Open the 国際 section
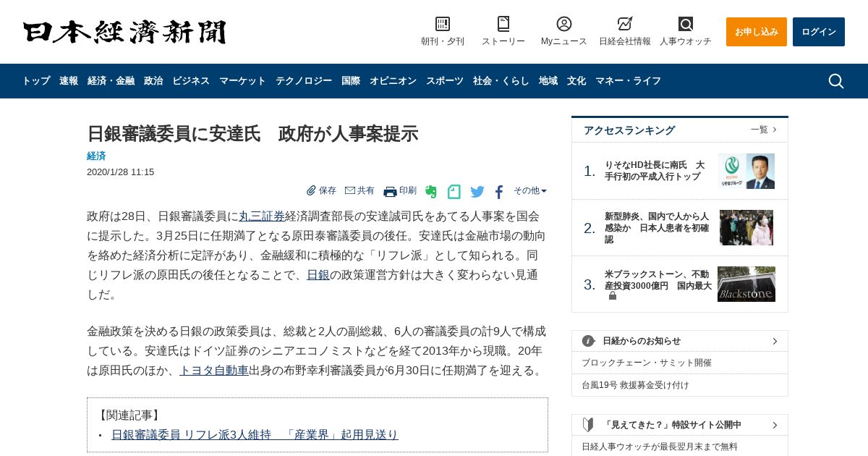The image size is (868, 456). point(351,81)
